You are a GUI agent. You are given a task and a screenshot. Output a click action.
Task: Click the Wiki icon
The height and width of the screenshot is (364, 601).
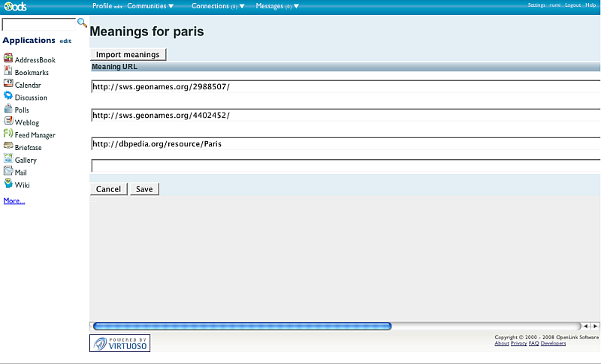click(8, 184)
